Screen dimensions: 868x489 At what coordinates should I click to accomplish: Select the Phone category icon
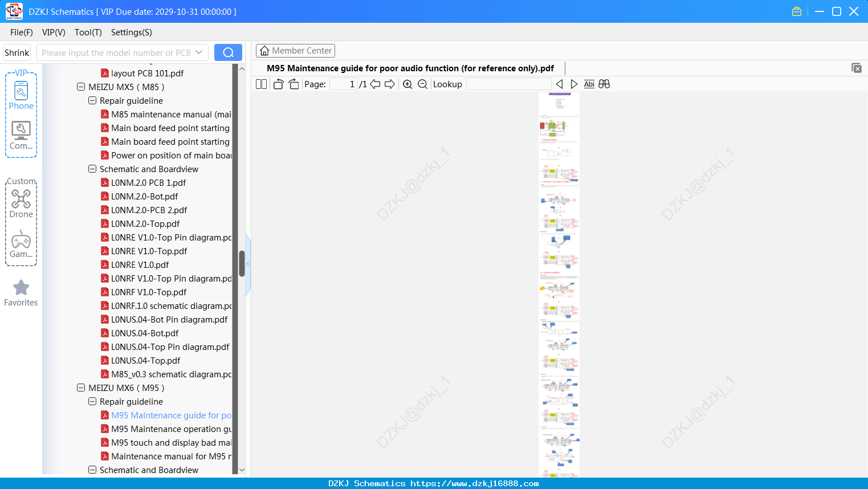(21, 96)
